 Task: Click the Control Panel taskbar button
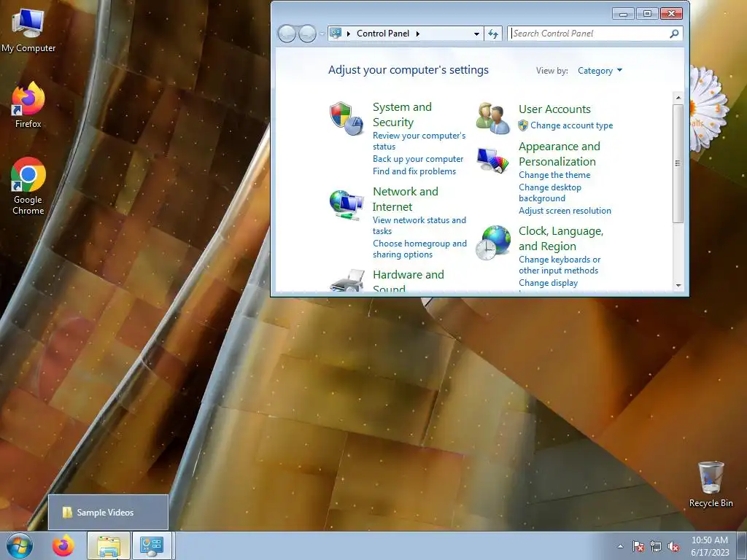point(152,545)
